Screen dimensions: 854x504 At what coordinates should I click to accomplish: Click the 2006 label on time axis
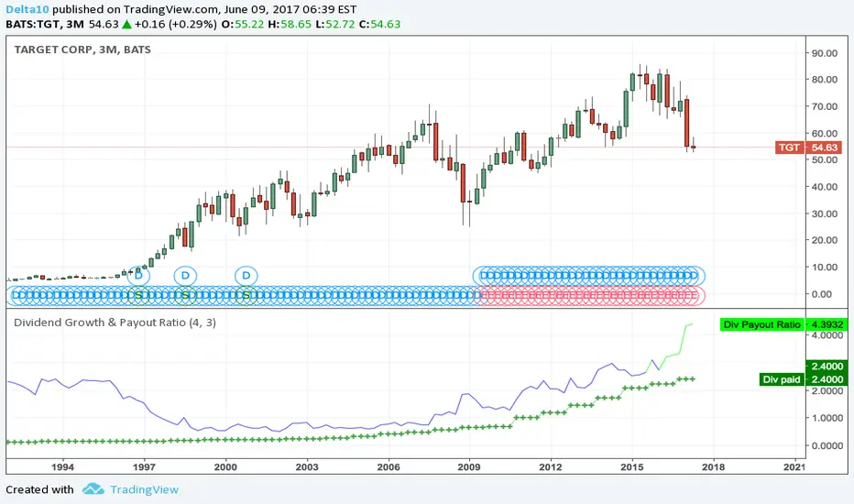pos(389,467)
